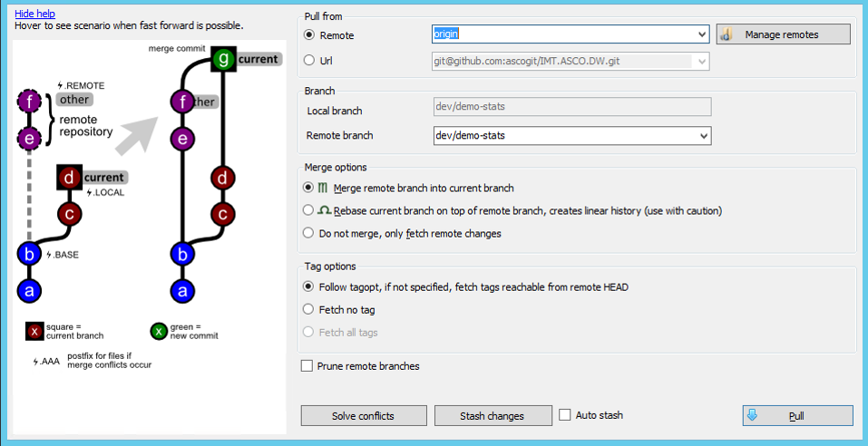The height and width of the screenshot is (446, 868).
Task: Click the "merge commit" label
Action: click(x=177, y=49)
